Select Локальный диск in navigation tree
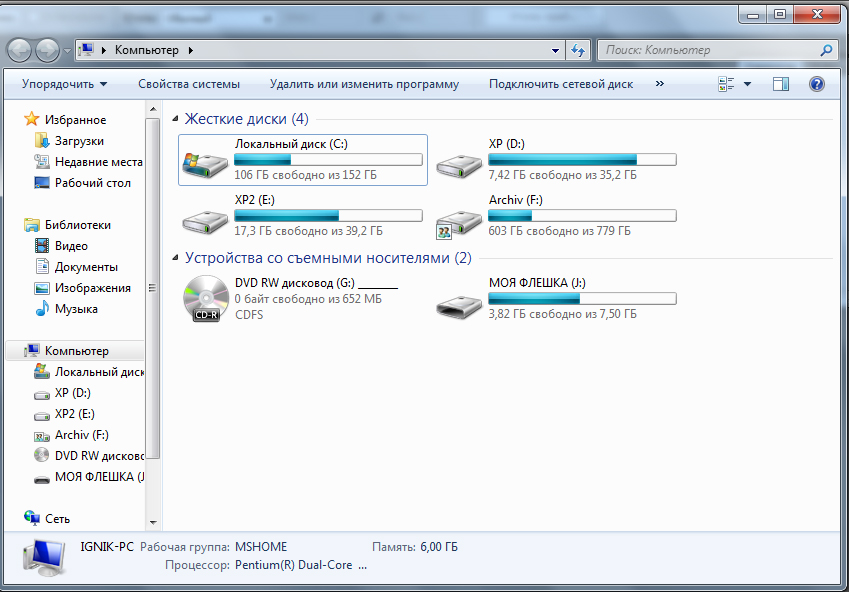The image size is (849, 592). coord(89,372)
